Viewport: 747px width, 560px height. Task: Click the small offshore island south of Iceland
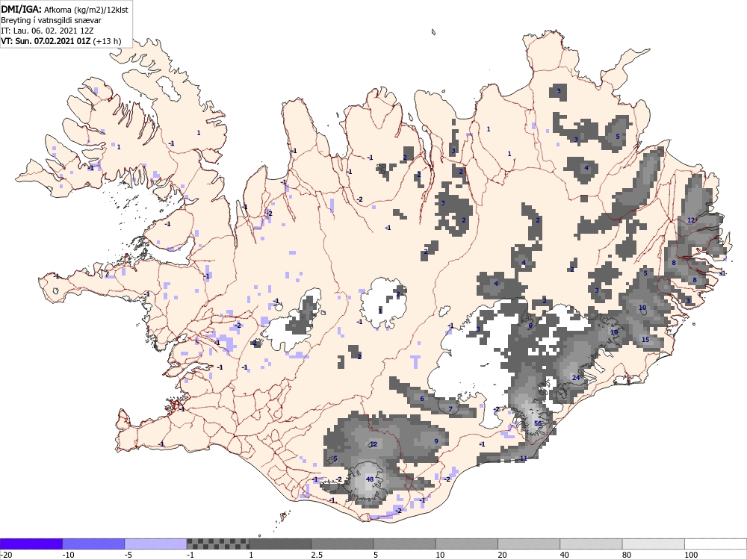[x=284, y=515]
